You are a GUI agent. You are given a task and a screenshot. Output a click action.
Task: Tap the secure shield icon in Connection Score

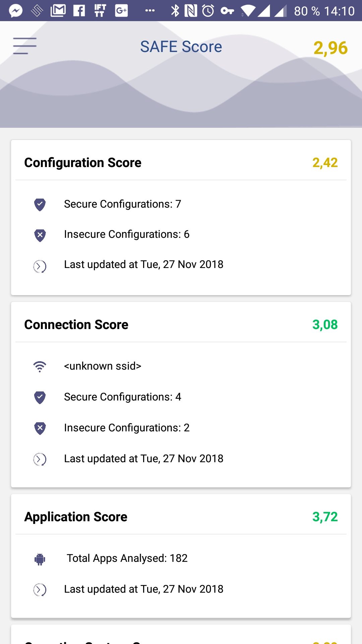point(40,397)
